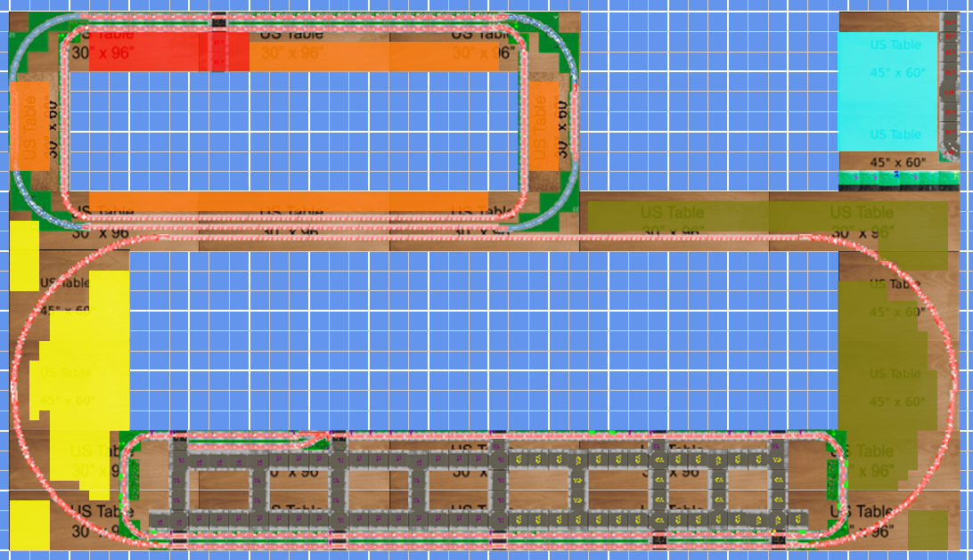Click the orange strip on the upper loop's left table

(x=29, y=126)
